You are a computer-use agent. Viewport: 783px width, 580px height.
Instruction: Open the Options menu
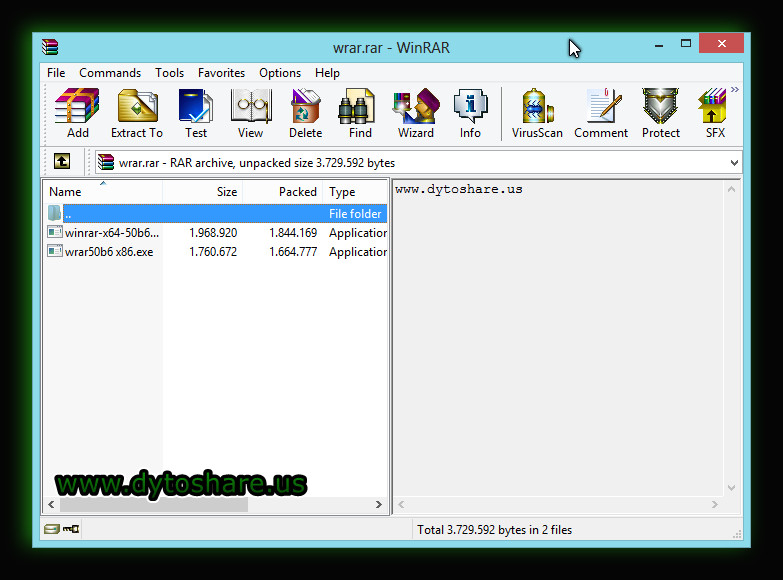coord(280,73)
